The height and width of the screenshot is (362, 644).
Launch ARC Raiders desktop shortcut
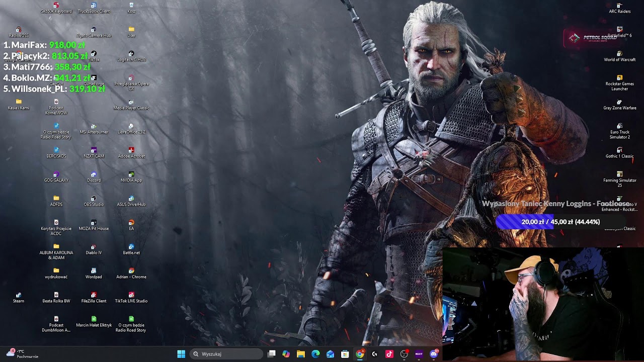[620, 8]
